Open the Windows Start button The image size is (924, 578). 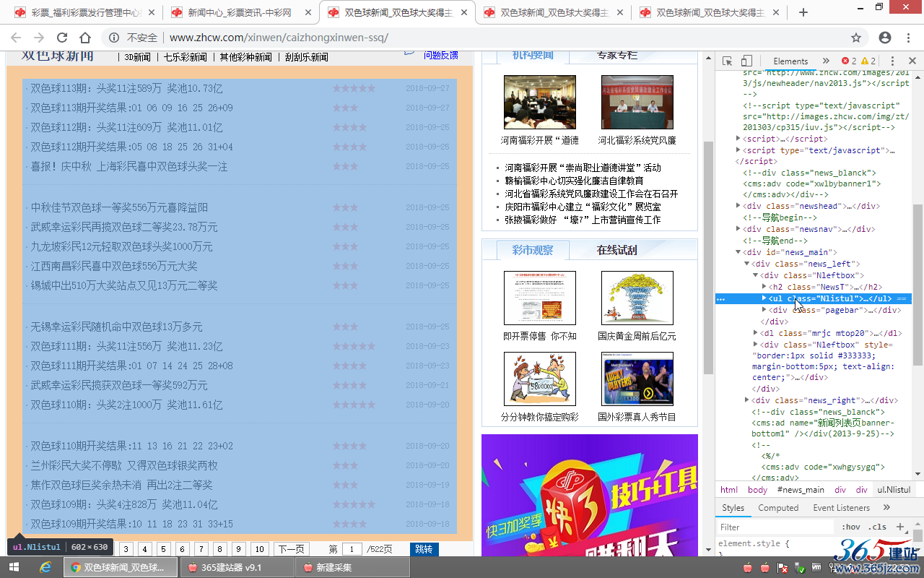coord(14,567)
